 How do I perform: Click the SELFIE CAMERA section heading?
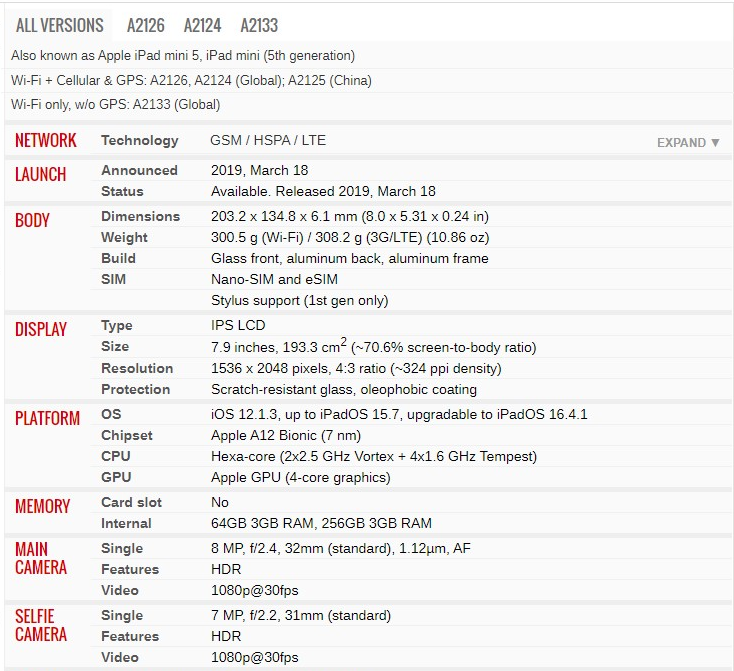pos(41,625)
